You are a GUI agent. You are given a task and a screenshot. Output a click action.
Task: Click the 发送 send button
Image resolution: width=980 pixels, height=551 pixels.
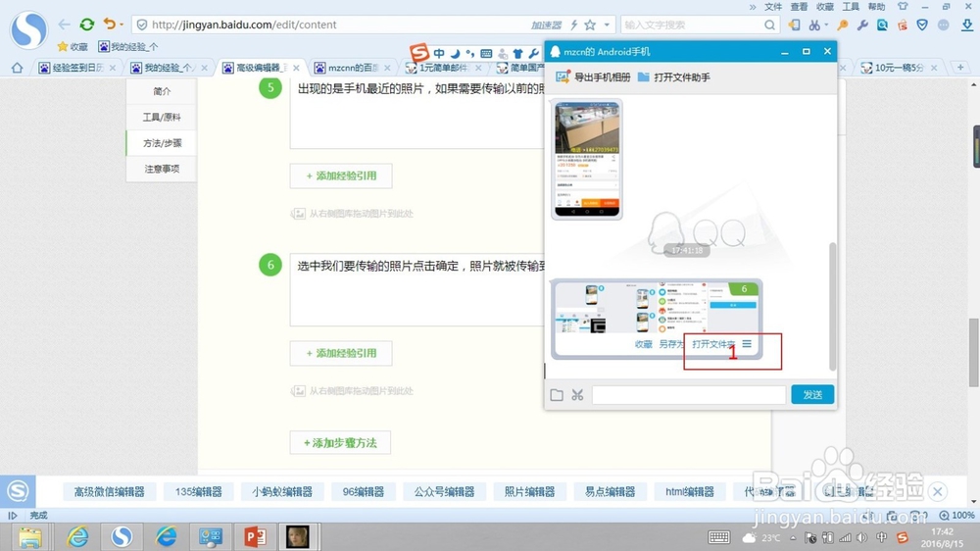(x=812, y=395)
